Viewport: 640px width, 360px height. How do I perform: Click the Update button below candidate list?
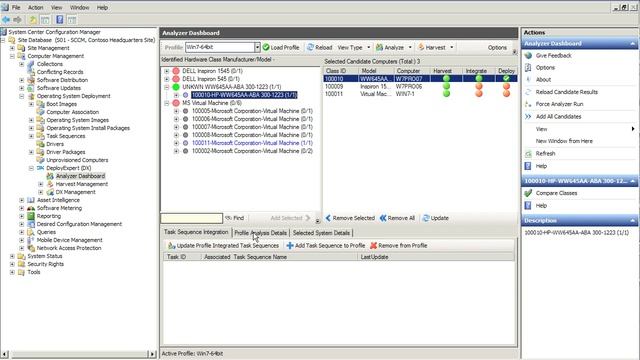pyautogui.click(x=436, y=218)
